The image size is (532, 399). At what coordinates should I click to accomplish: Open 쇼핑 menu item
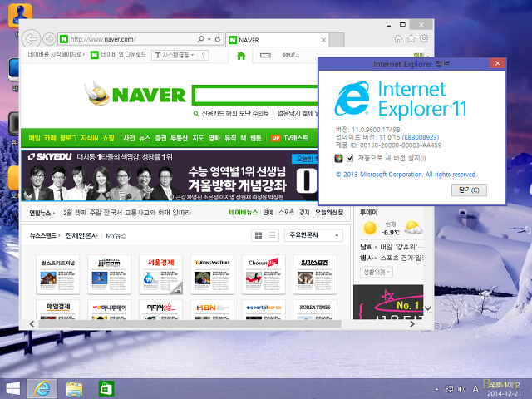[108, 138]
